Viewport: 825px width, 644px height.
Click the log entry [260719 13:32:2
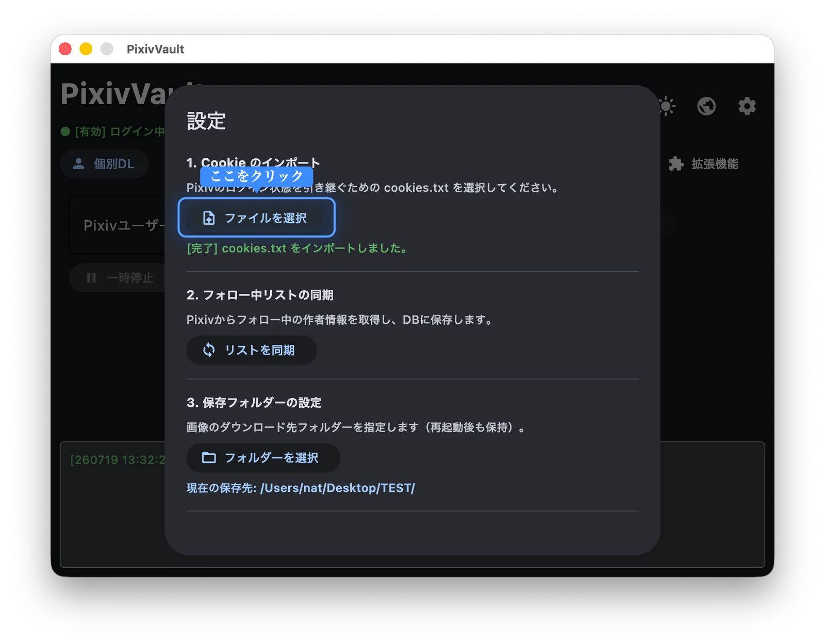118,460
